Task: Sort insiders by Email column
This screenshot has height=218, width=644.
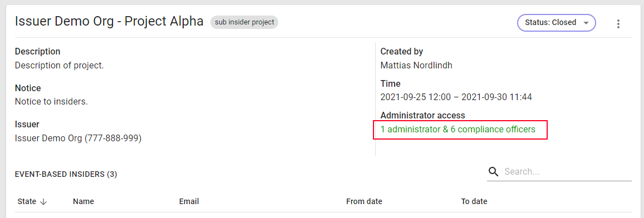Action: tap(189, 201)
